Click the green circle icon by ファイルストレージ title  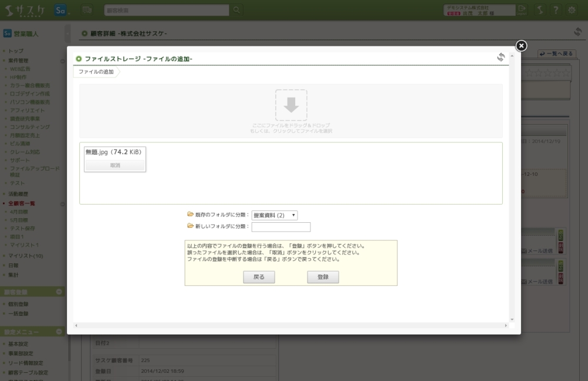tap(79, 59)
